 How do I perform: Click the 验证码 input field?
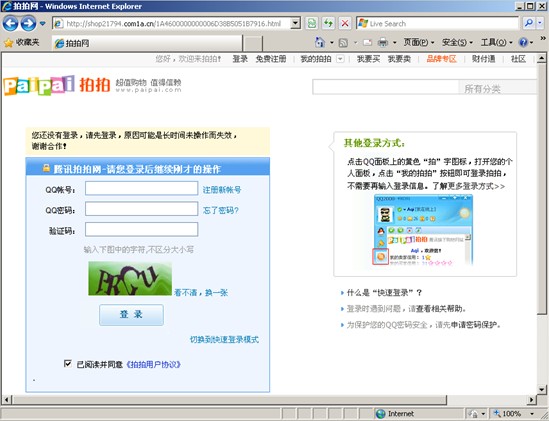[141, 229]
